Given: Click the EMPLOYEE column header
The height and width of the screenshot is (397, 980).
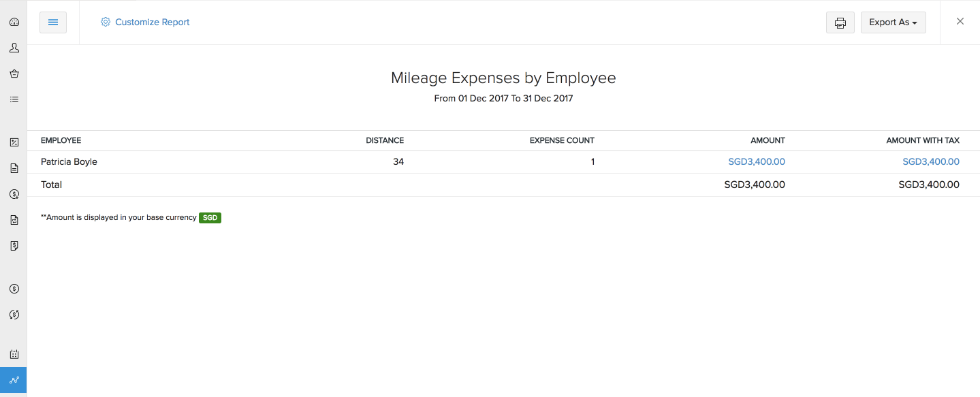Looking at the screenshot, I should point(61,140).
